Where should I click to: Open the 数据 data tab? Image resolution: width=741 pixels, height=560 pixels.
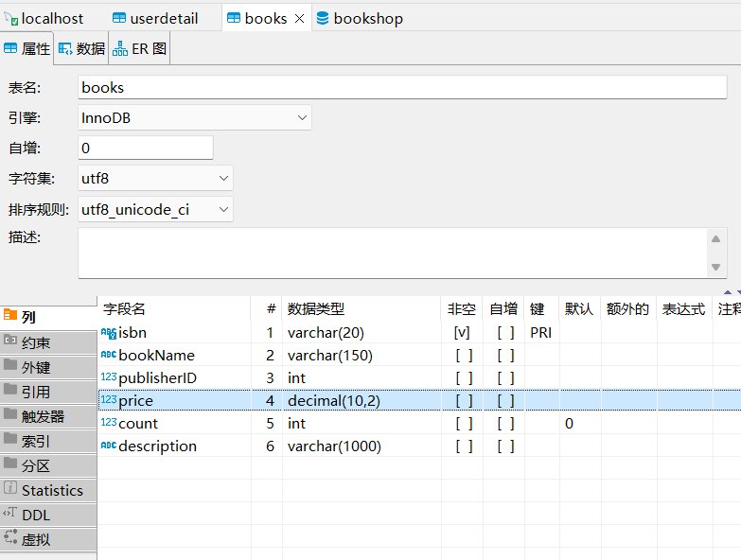pos(81,48)
